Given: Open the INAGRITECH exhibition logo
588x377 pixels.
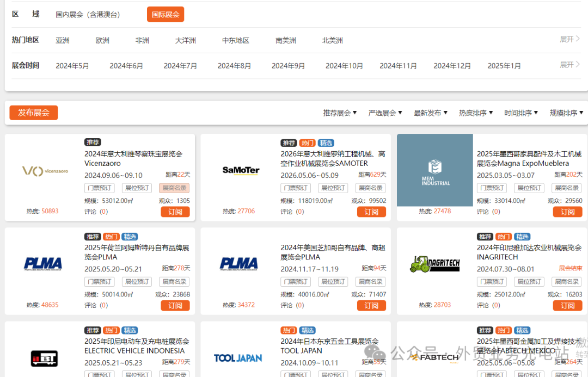Looking at the screenshot, I should pos(435,264).
